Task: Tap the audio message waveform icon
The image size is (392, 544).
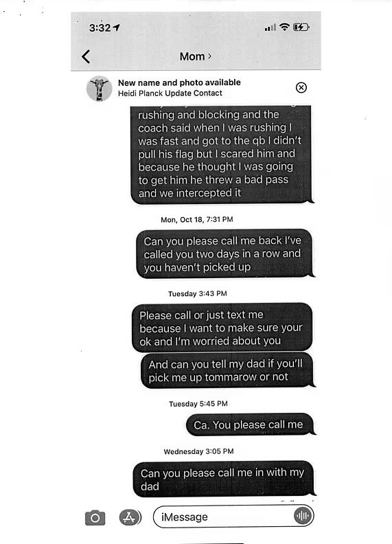Action: pyautogui.click(x=303, y=516)
